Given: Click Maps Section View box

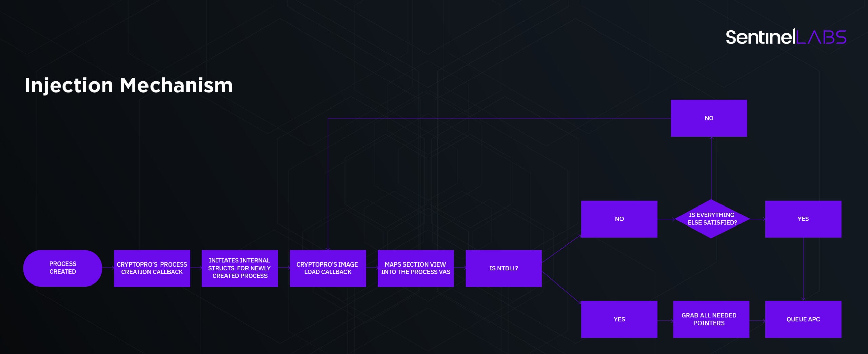Looking at the screenshot, I should pos(415,268).
